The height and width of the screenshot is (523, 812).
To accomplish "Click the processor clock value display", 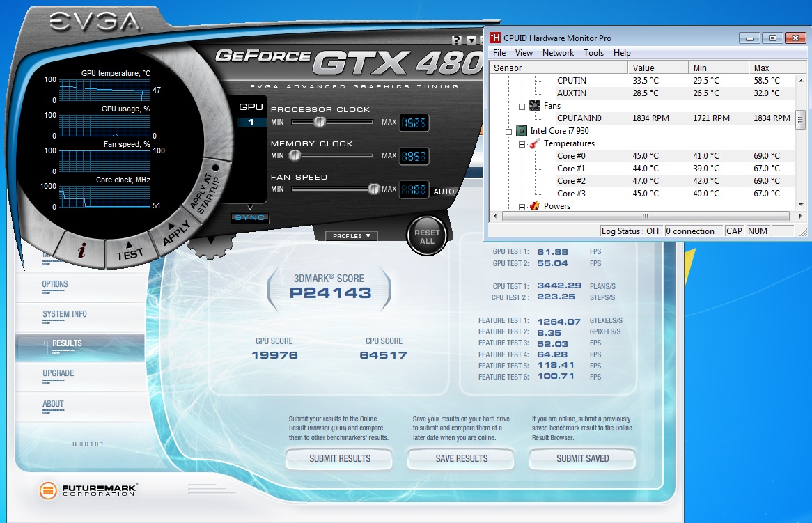I will [x=414, y=123].
